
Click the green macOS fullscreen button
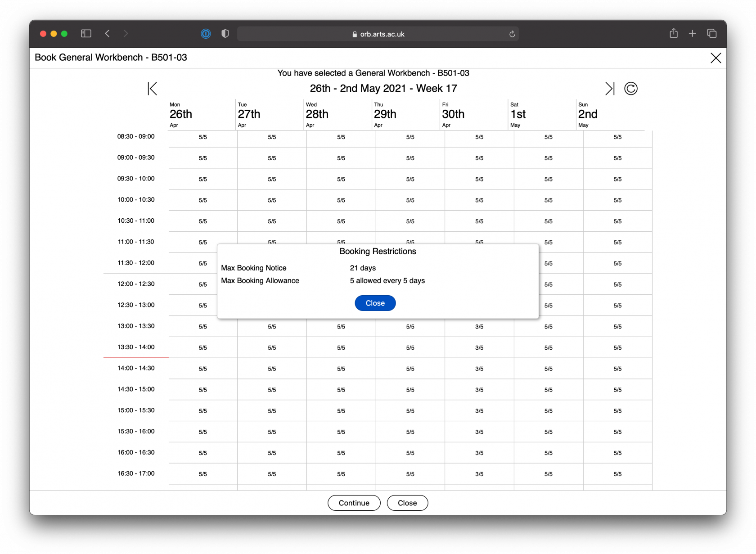pyautogui.click(x=64, y=34)
